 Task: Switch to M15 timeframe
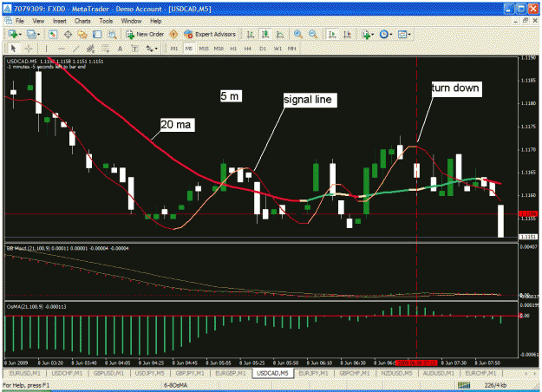204,49
